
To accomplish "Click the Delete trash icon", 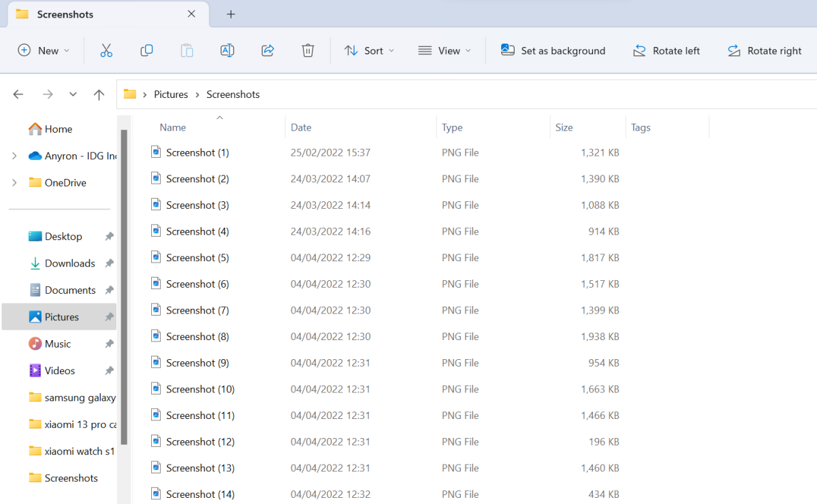I will pyautogui.click(x=308, y=51).
